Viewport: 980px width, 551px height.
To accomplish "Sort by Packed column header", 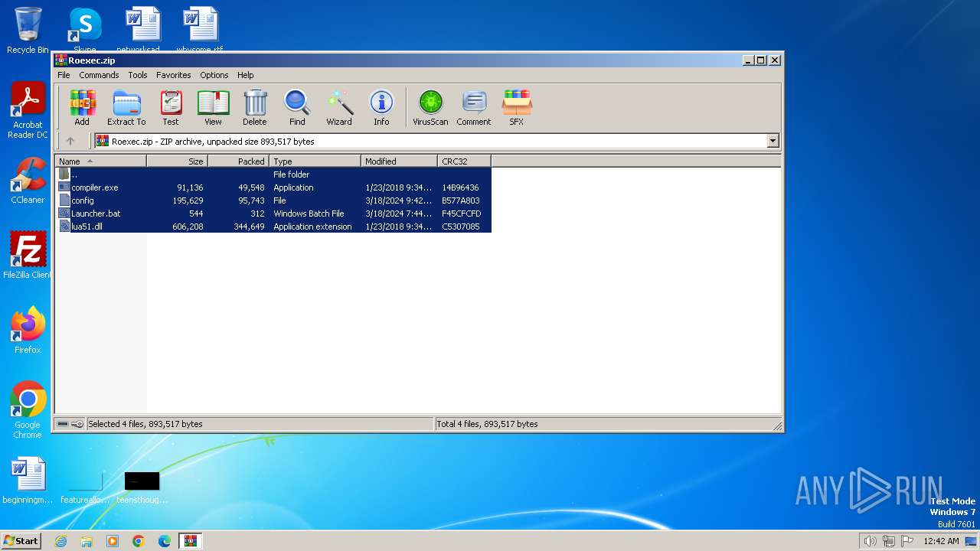I will pyautogui.click(x=239, y=161).
